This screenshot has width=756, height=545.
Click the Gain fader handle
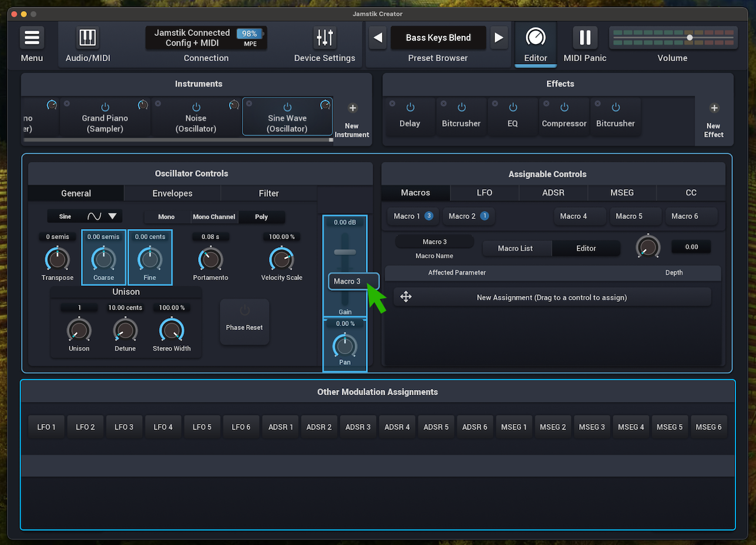[345, 252]
